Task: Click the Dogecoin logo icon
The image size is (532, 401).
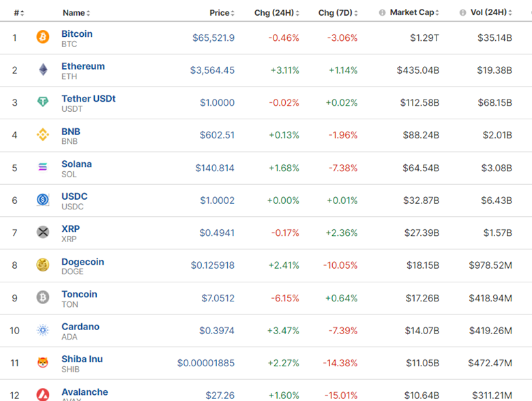Action: 43,265
